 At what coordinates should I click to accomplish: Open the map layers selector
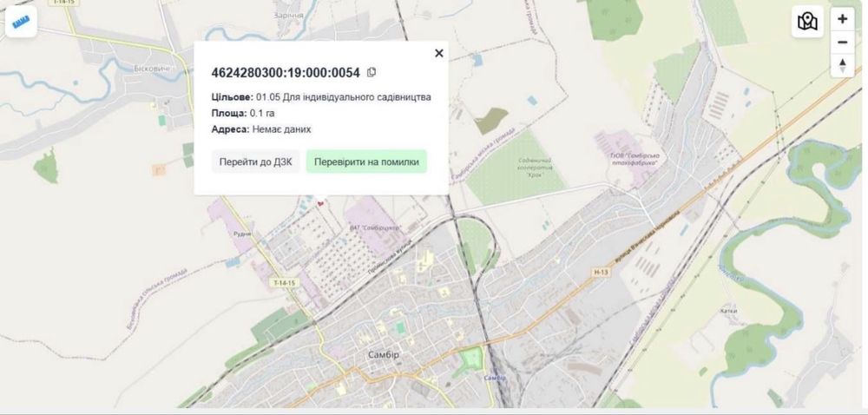pos(807,22)
